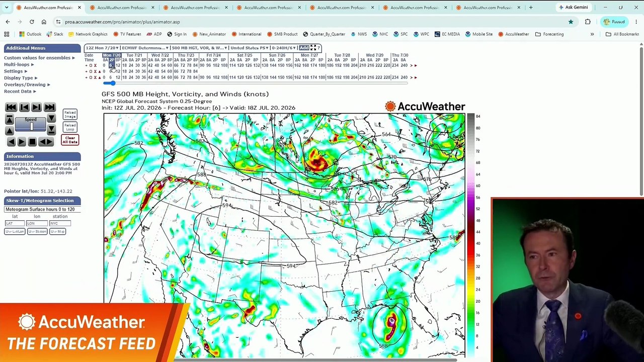
Task: Click the up arrow with top bar beside Speed
Action: [9, 119]
